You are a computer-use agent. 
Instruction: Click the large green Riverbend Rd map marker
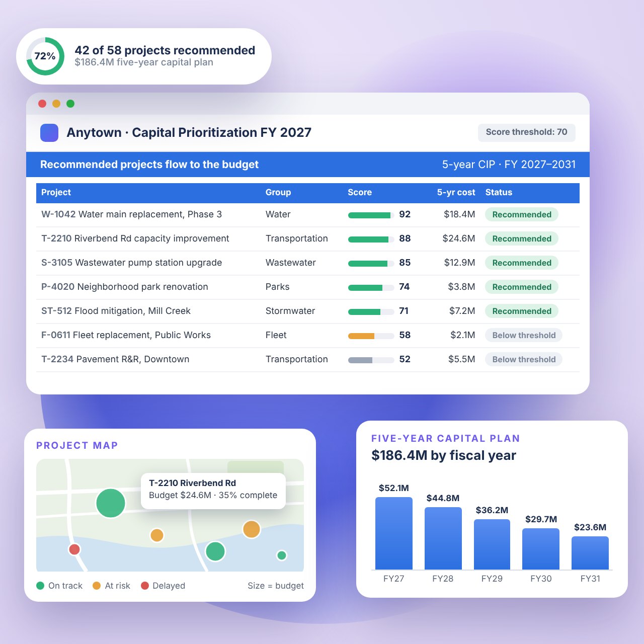click(111, 503)
